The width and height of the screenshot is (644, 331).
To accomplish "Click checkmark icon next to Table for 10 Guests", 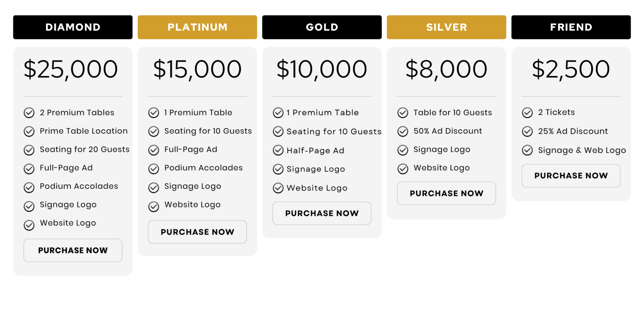I will (x=403, y=113).
